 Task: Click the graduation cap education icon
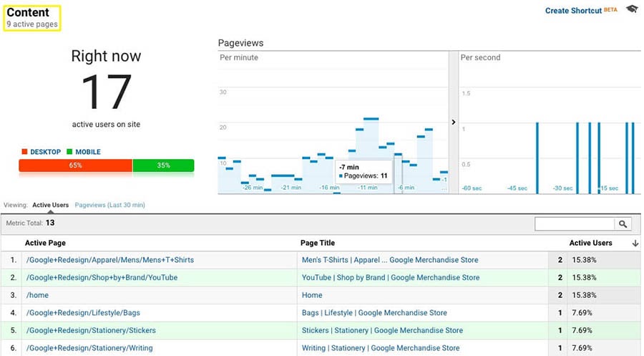coord(632,9)
